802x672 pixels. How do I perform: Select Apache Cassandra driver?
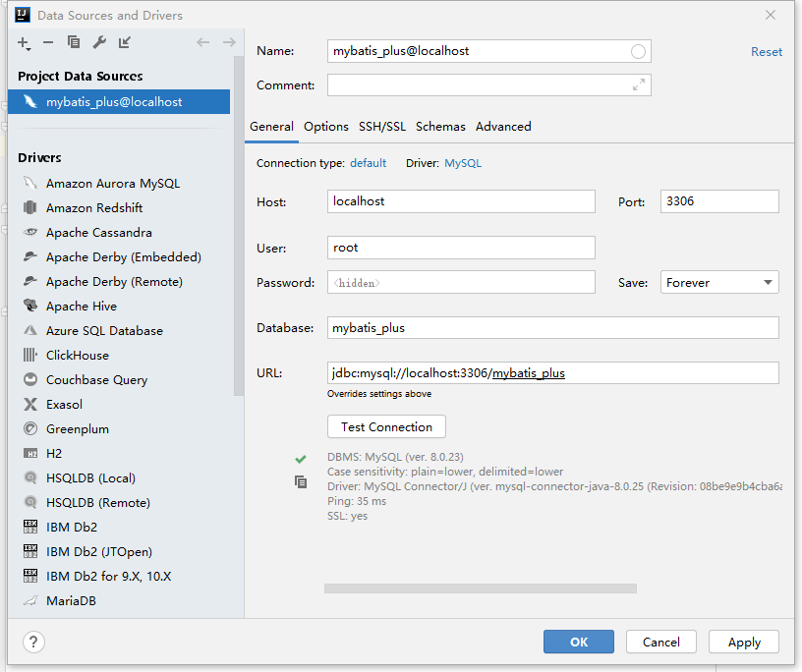[98, 233]
